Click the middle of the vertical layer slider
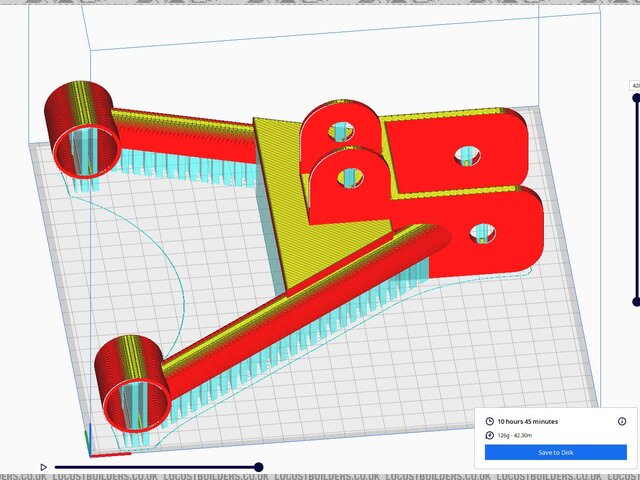 [x=636, y=200]
